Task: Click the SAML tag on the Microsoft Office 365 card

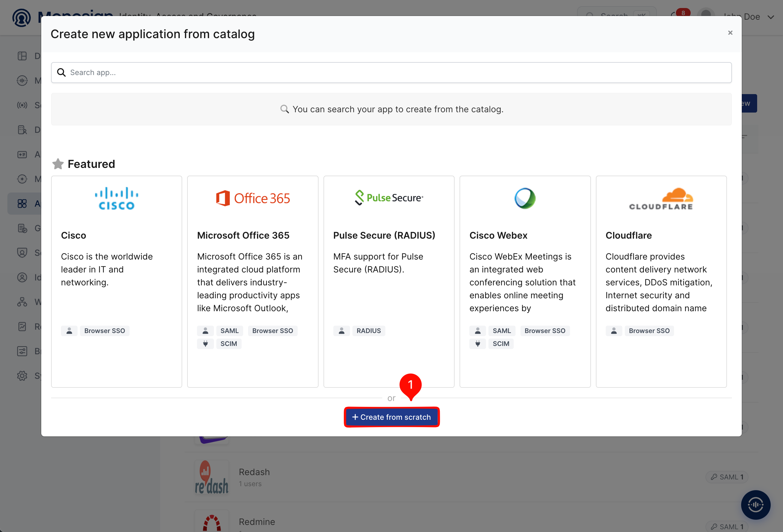Action: tap(229, 331)
